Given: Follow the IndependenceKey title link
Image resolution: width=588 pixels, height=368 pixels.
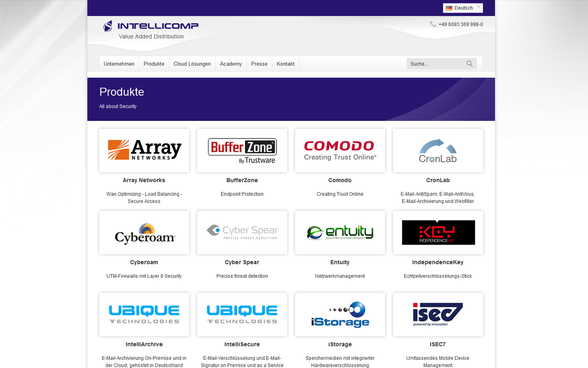Looking at the screenshot, I should point(438,262).
